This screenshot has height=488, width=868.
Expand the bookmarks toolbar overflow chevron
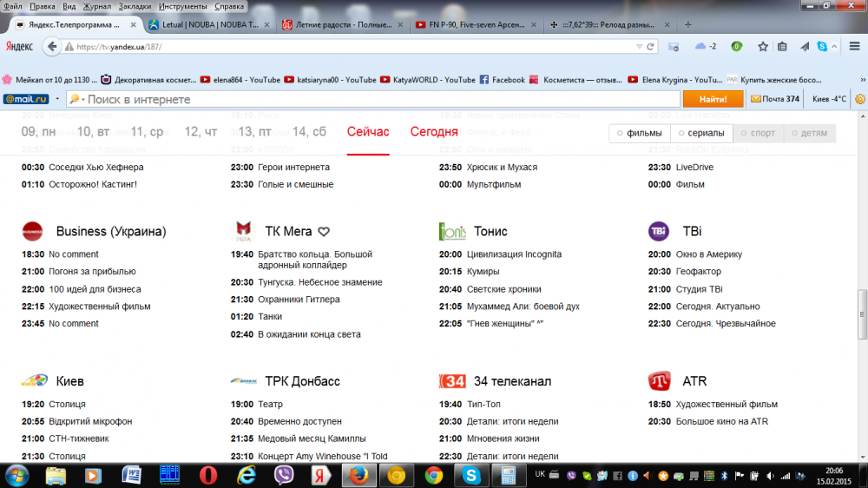[861, 80]
